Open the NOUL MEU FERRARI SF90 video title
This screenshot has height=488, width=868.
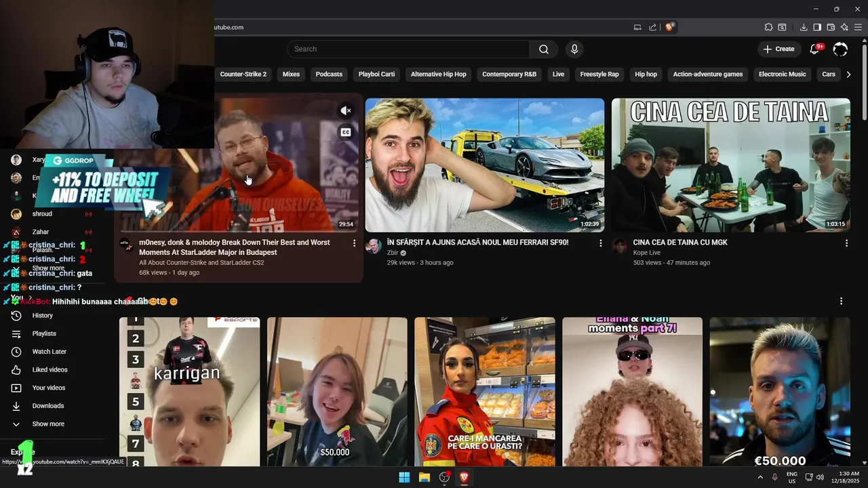(x=477, y=243)
